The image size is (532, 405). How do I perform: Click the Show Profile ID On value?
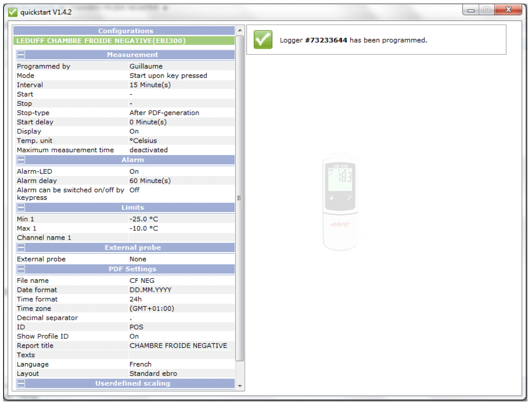134,336
